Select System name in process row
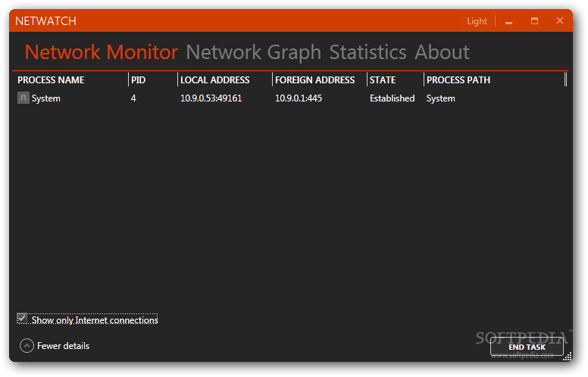The width and height of the screenshot is (588, 377). (45, 98)
